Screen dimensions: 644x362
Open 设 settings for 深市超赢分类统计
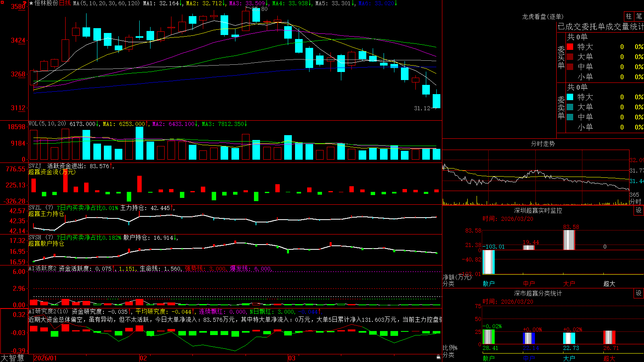639,293
